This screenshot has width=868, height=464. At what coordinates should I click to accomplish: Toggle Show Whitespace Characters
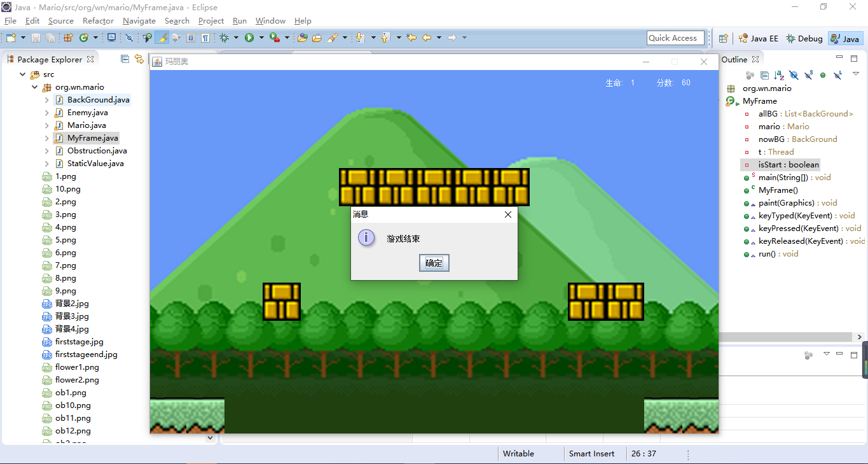coord(205,38)
